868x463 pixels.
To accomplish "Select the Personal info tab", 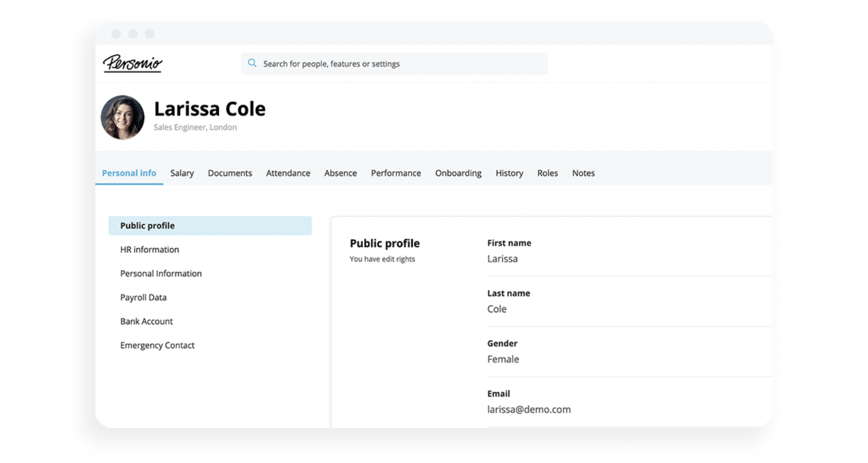I will click(129, 173).
